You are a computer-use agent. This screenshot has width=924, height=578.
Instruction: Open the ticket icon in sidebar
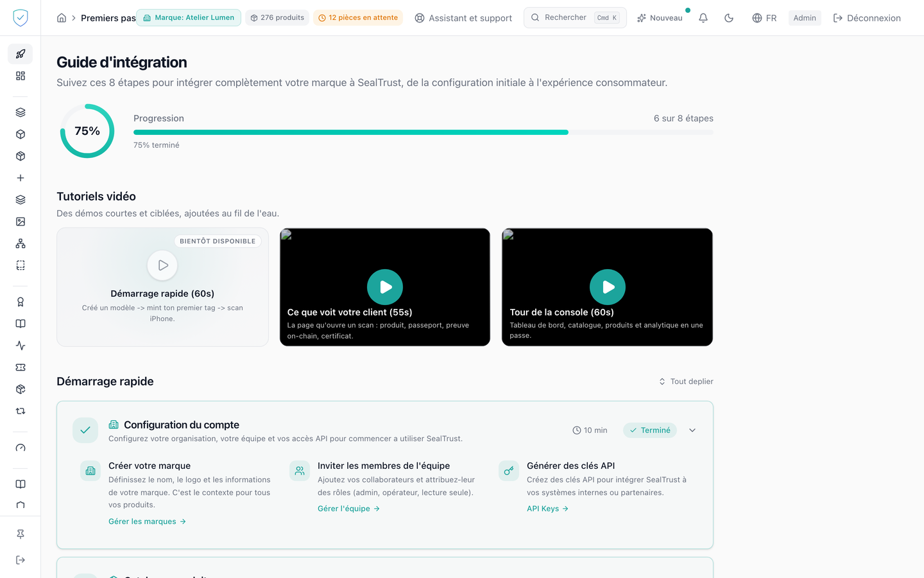click(x=21, y=367)
